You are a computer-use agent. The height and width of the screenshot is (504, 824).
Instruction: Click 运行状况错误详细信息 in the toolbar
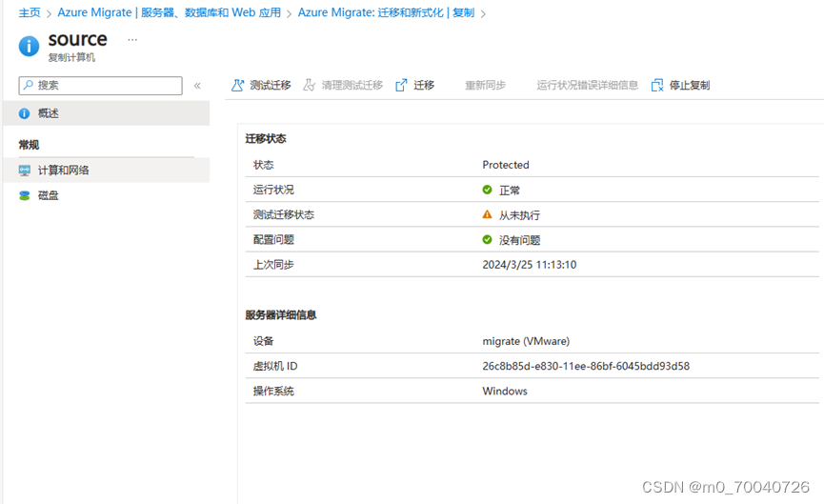tap(587, 85)
